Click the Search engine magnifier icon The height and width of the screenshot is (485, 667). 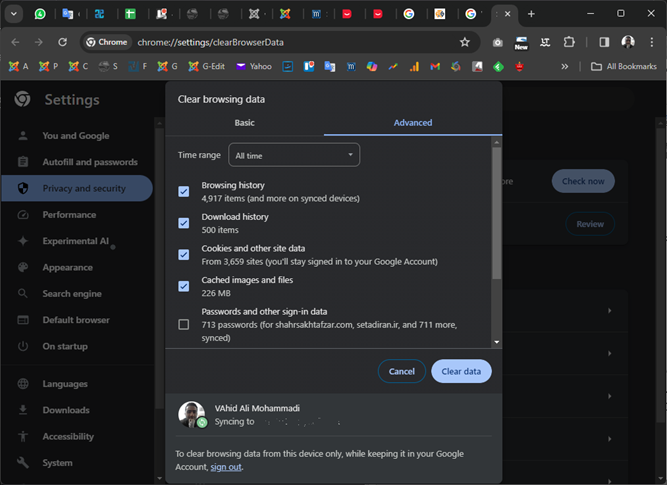23,294
